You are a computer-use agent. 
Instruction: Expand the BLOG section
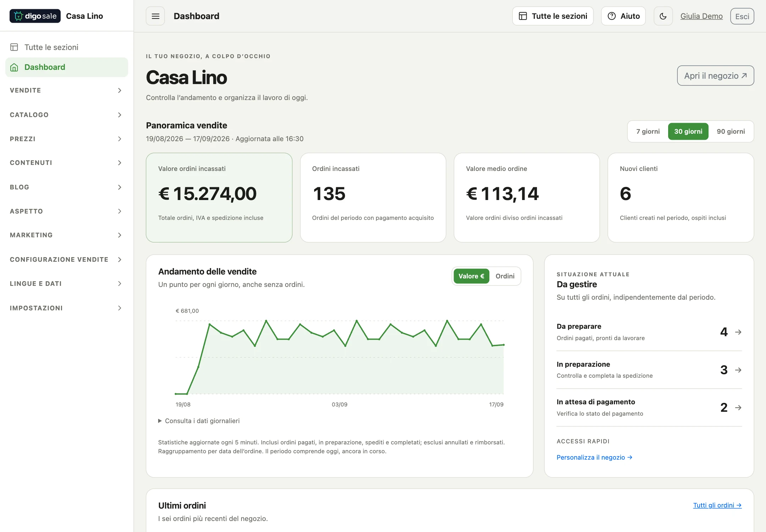pos(67,187)
